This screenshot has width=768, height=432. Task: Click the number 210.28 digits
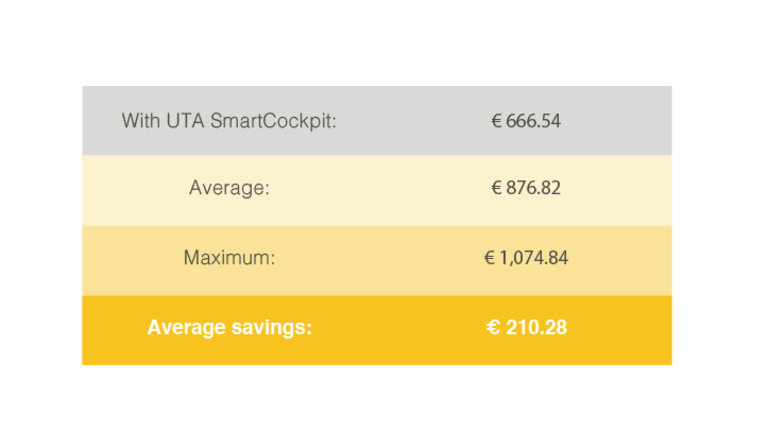click(x=536, y=327)
